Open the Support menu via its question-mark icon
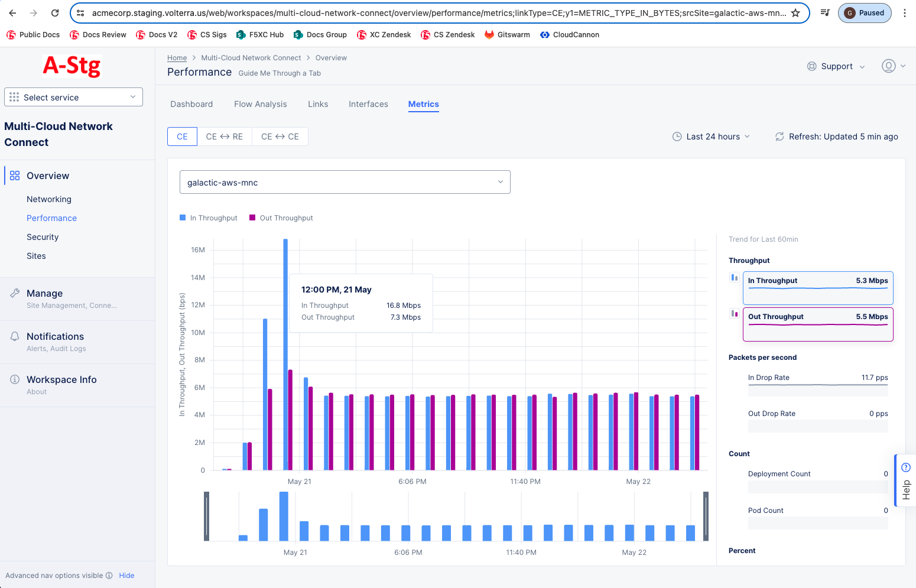This screenshot has height=588, width=916. tap(811, 66)
